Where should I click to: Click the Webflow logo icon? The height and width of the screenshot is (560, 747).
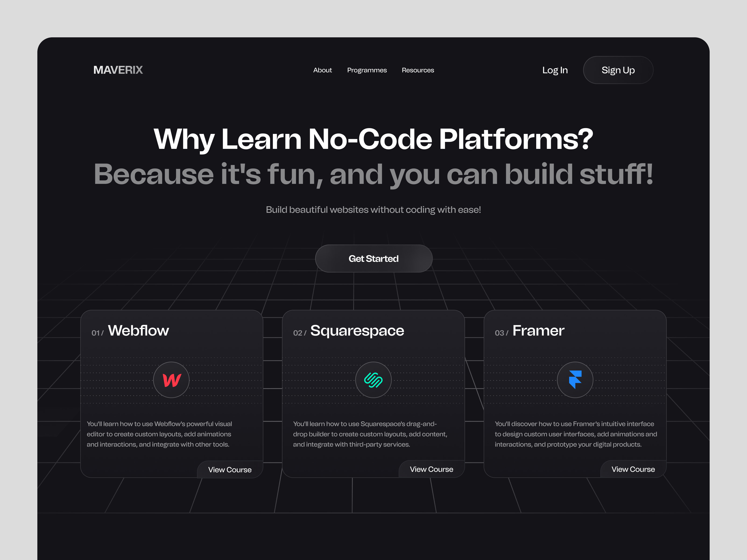[172, 379]
